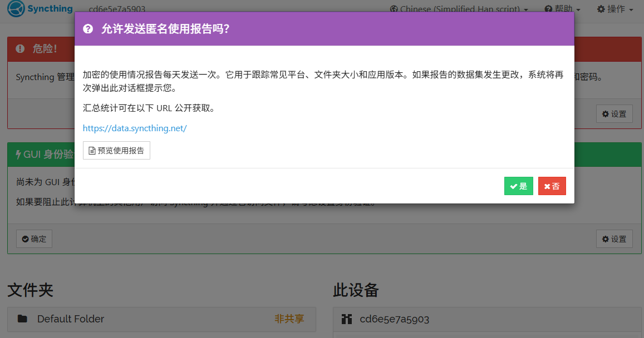Image resolution: width=644 pixels, height=338 pixels.
Task: Decline usage reporting with the red 否 button
Action: point(552,186)
